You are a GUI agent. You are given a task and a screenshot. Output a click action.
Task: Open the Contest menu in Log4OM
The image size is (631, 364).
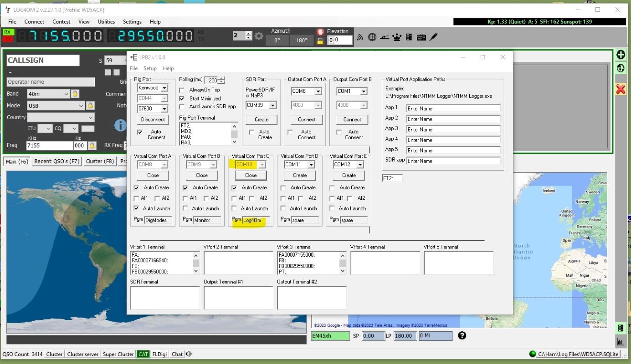pyautogui.click(x=61, y=21)
